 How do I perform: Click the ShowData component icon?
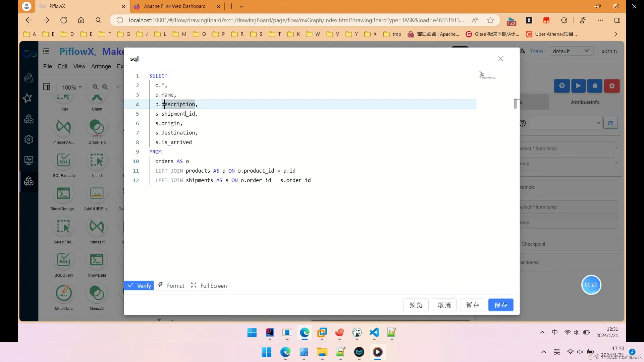tap(97, 260)
